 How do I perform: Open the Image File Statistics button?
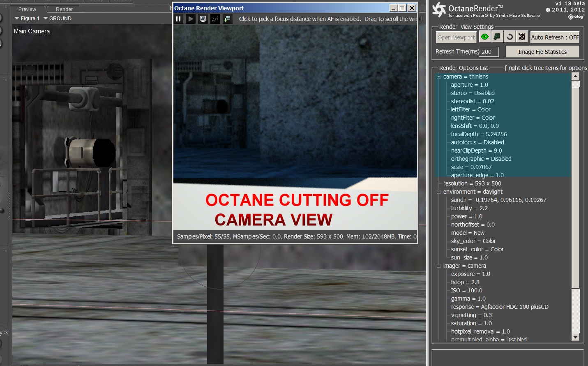click(542, 52)
